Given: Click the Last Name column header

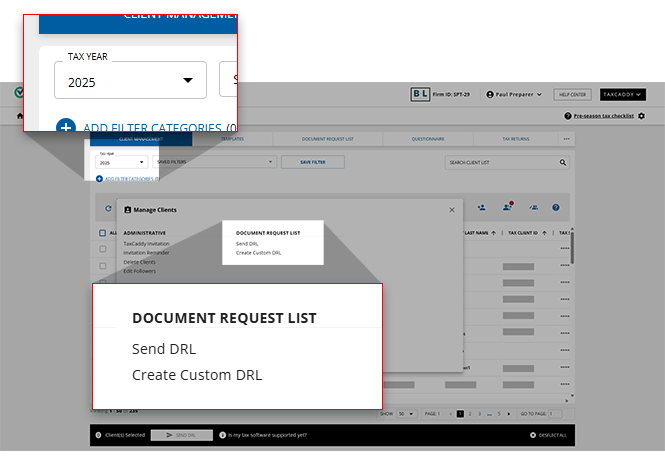Looking at the screenshot, I should coord(476,233).
